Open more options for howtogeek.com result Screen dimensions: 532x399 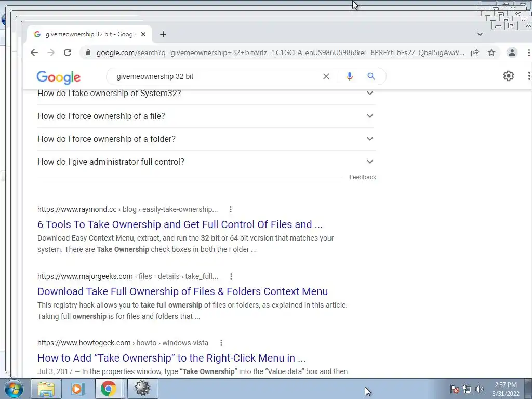click(x=221, y=343)
